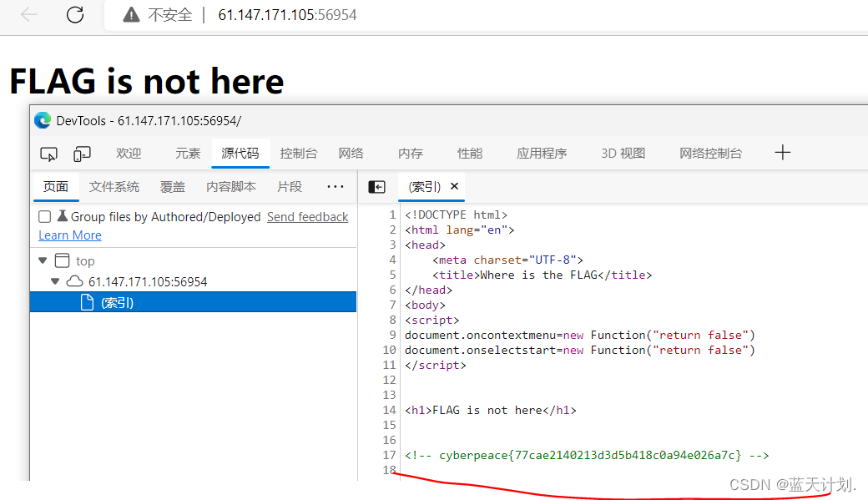868x500 pixels.
Task: Switch to the 性能 tab
Action: click(x=470, y=154)
